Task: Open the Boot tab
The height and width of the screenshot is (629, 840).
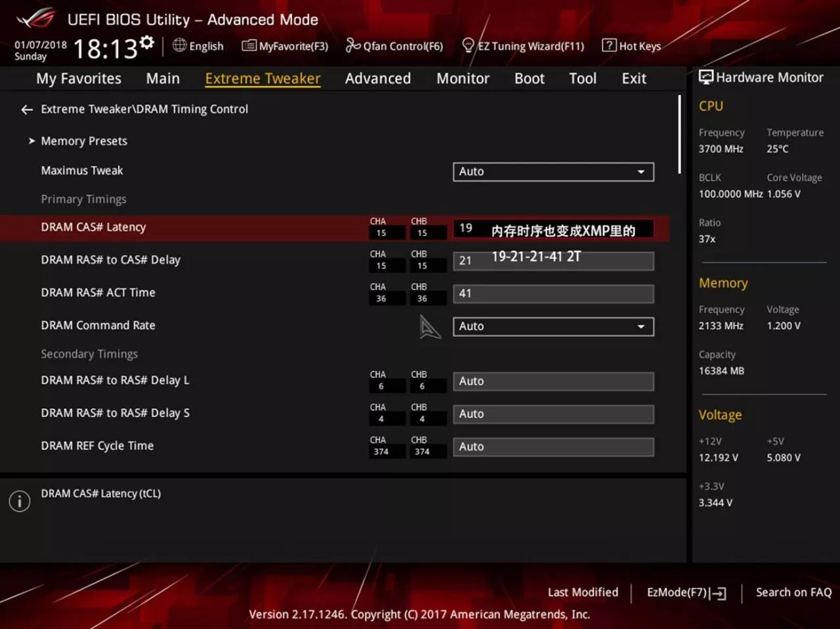Action: (x=530, y=79)
